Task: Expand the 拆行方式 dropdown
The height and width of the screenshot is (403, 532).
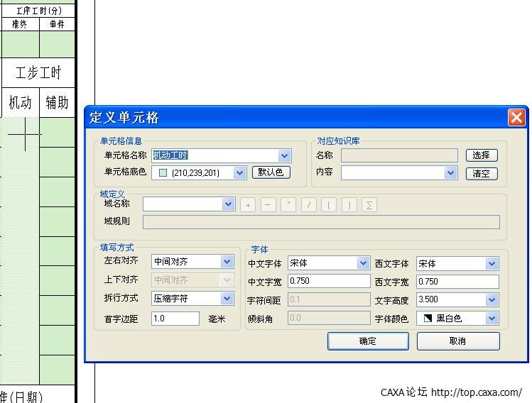Action: tap(227, 299)
